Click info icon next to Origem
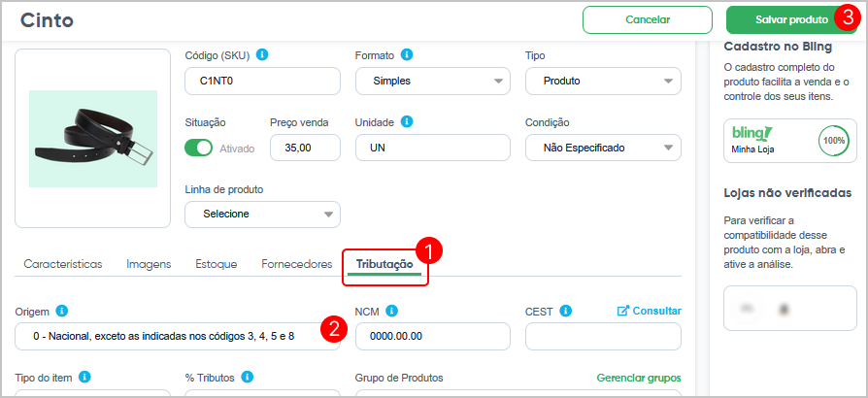The width and height of the screenshot is (868, 398). pyautogui.click(x=62, y=311)
